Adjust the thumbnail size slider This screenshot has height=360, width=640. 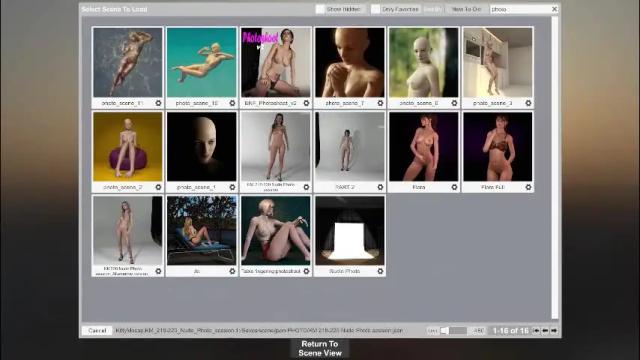click(x=454, y=331)
